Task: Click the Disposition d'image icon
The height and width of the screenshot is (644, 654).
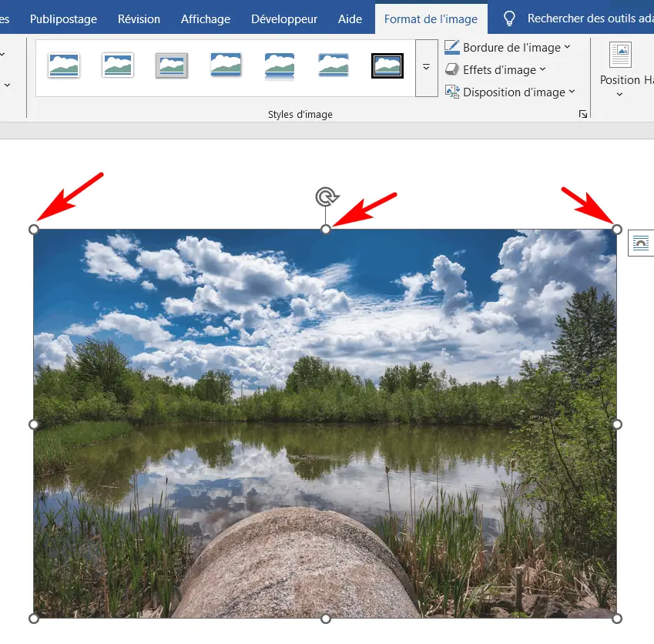Action: pyautogui.click(x=452, y=92)
